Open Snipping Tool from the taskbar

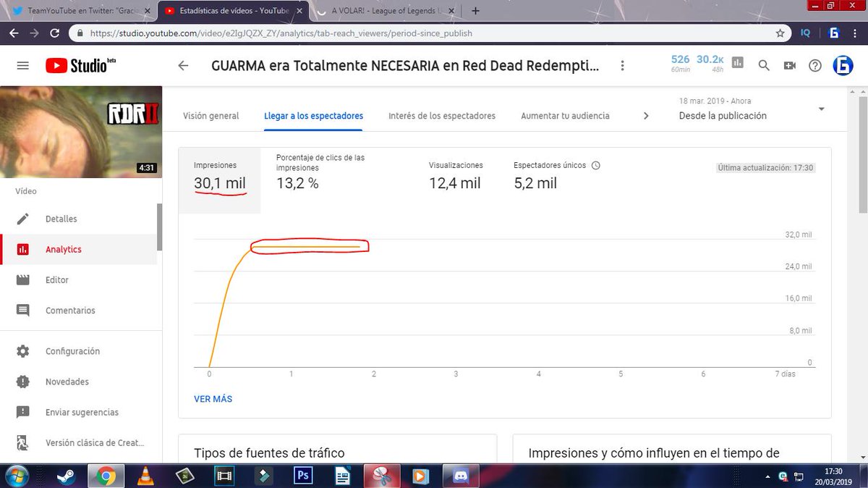coord(381,476)
